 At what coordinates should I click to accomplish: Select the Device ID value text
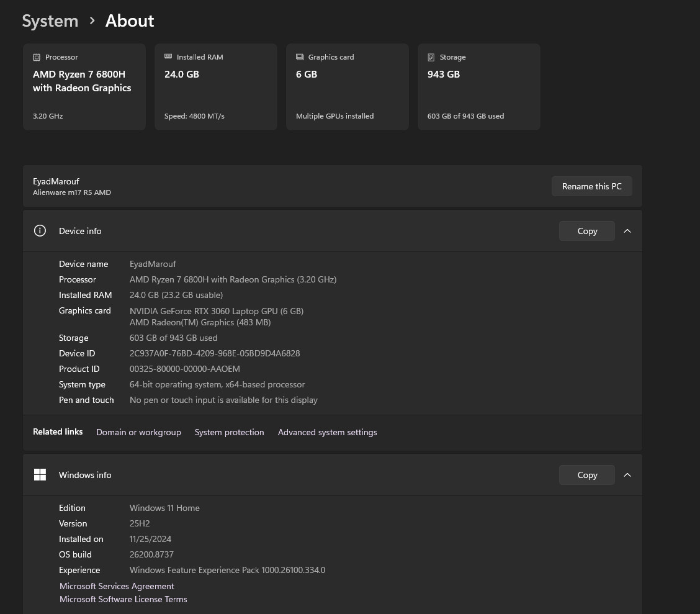coord(215,353)
